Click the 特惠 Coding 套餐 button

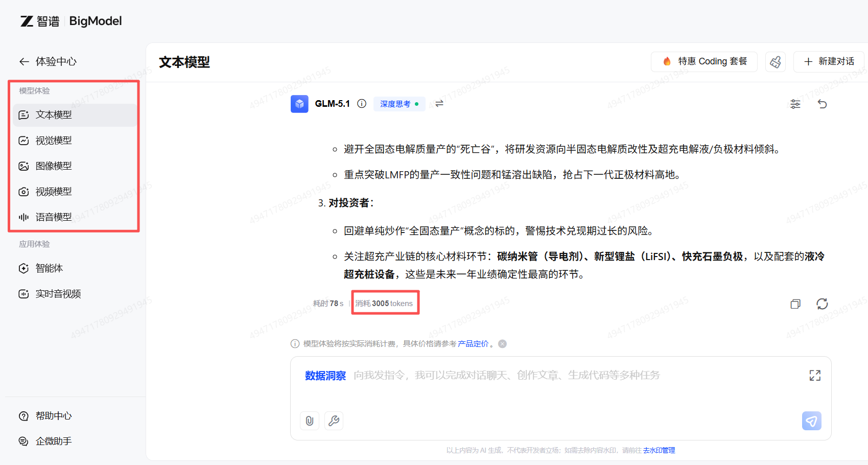pos(704,62)
